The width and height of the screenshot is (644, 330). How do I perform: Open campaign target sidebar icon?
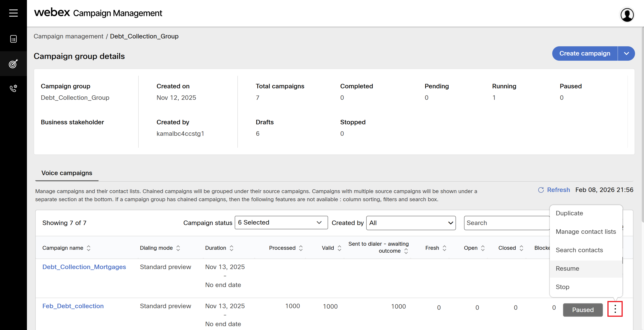(x=13, y=64)
